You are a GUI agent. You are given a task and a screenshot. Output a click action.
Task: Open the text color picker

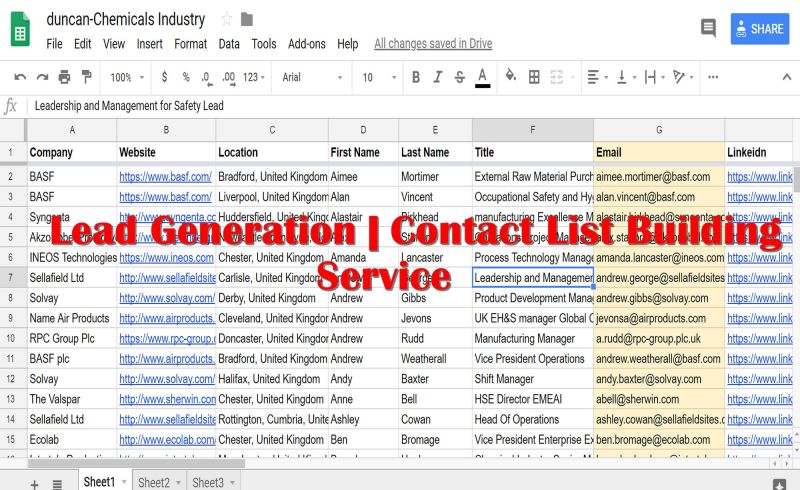coord(482,78)
